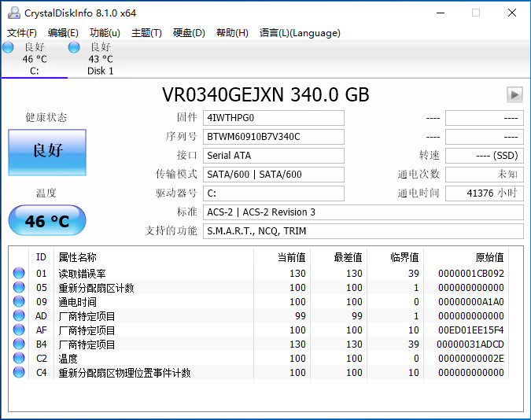Open the 主题(T) menu

pos(146,33)
